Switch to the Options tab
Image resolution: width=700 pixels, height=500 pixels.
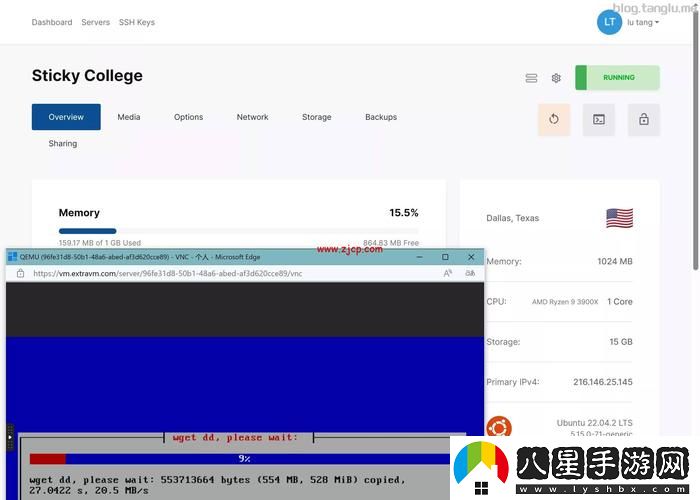[x=188, y=117]
